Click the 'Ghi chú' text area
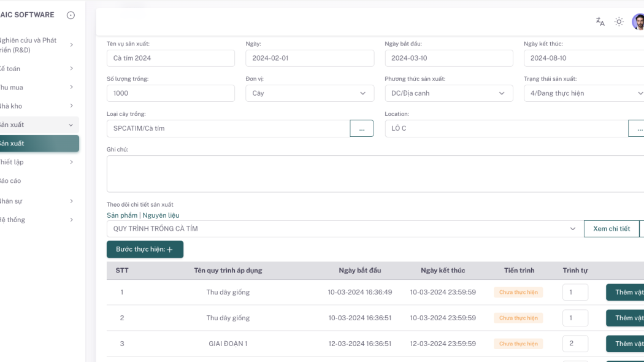This screenshot has height=362, width=644. point(374,174)
